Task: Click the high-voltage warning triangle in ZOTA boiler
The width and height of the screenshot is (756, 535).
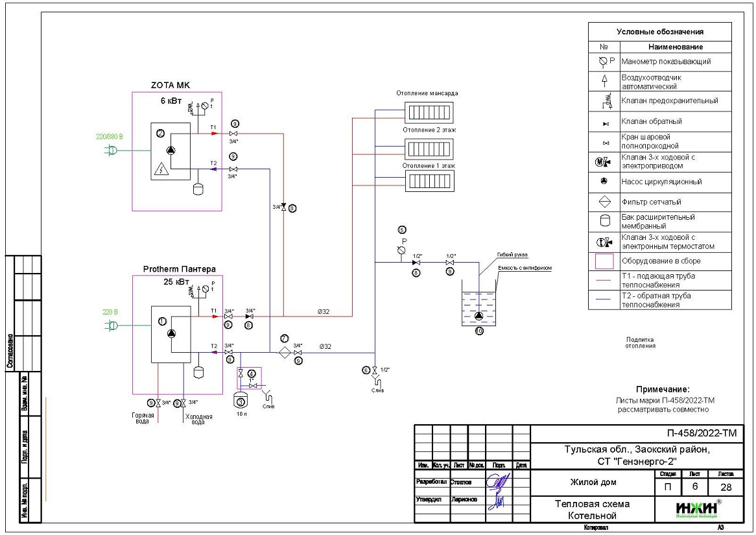Action: coord(160,171)
